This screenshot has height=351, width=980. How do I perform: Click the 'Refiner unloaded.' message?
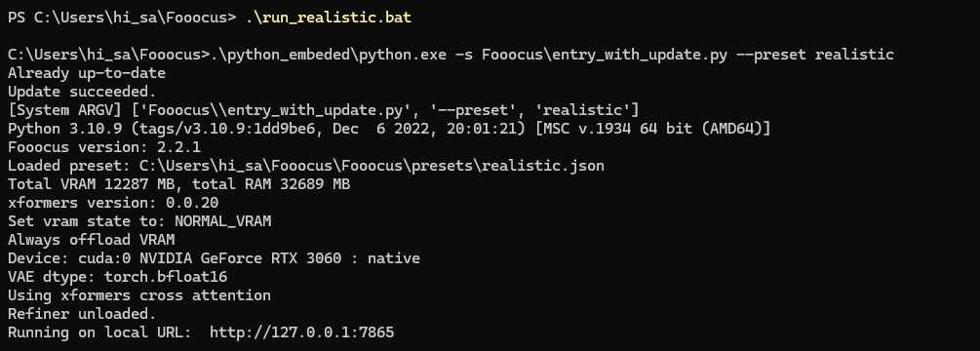point(82,314)
